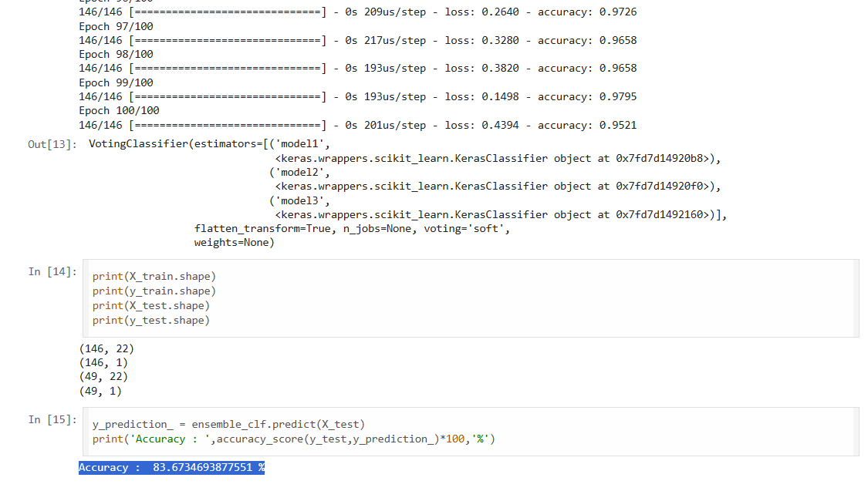Image resolution: width=868 pixels, height=491 pixels.
Task: Place cursor on print(y_test.shape) line
Action: (150, 321)
